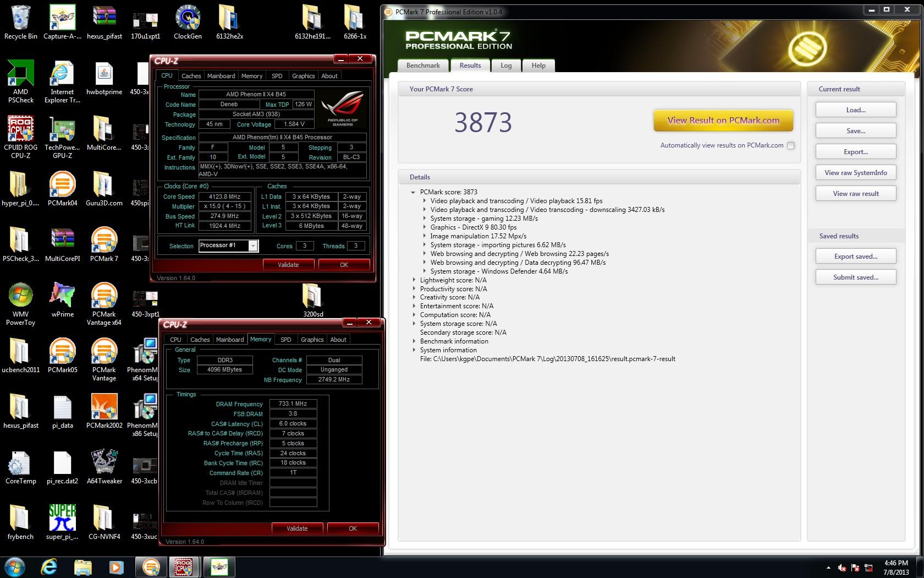Open the PCMark05 desktop shortcut

(x=62, y=356)
